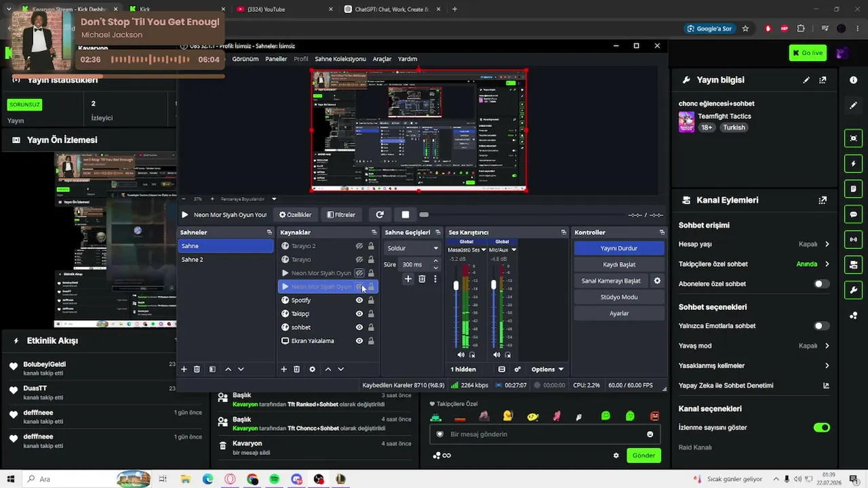Turn off İzlenme sayısını göster
The height and width of the screenshot is (488, 868).
pos(821,428)
